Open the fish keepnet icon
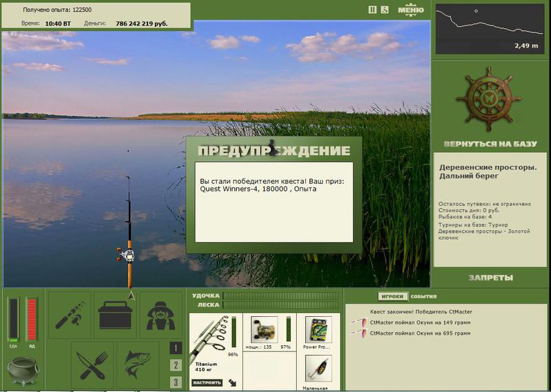The image size is (551, 392). tap(138, 365)
